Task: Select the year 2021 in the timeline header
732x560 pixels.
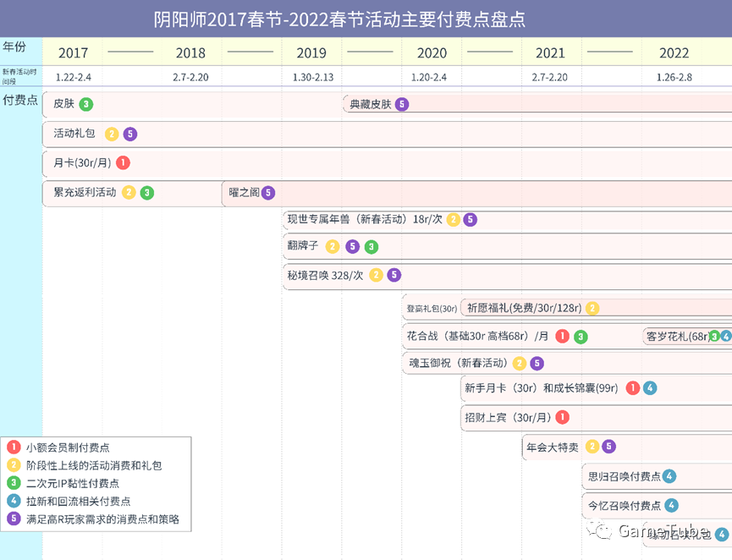Action: 550,52
